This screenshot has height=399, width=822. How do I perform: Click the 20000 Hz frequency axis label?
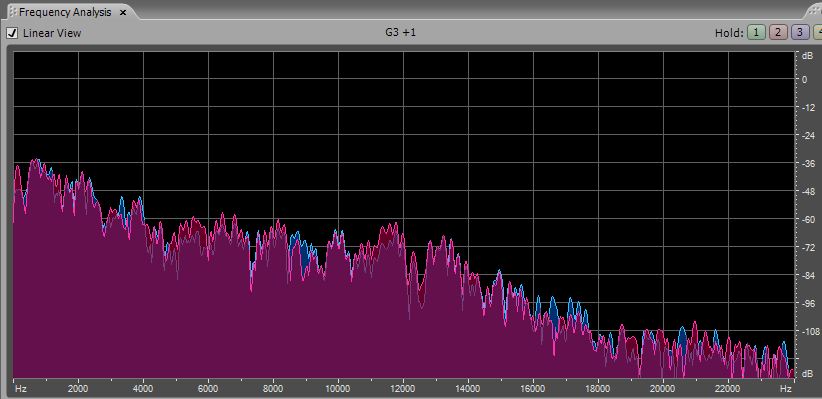coord(663,389)
